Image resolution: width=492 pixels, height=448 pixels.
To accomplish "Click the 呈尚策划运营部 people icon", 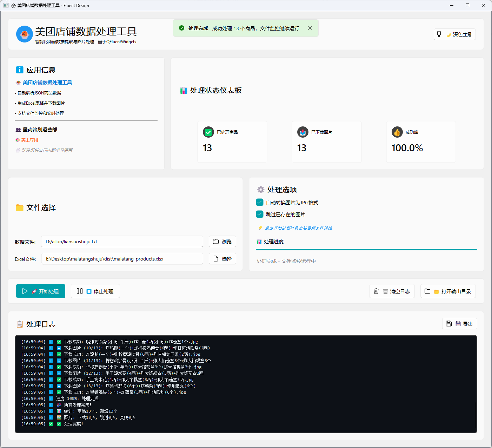I will tap(18, 130).
